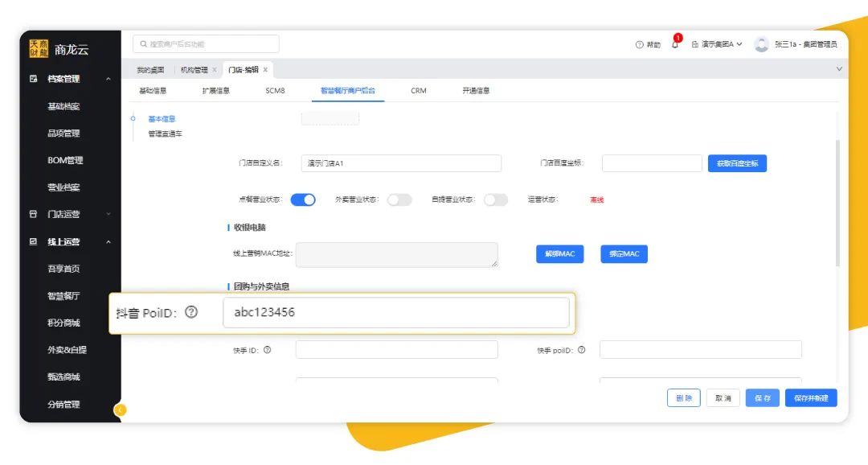Image resolution: width=868 pixels, height=465 pixels.
Task: Collapse the 档案管理 menu chevron
Action: pyautogui.click(x=108, y=79)
